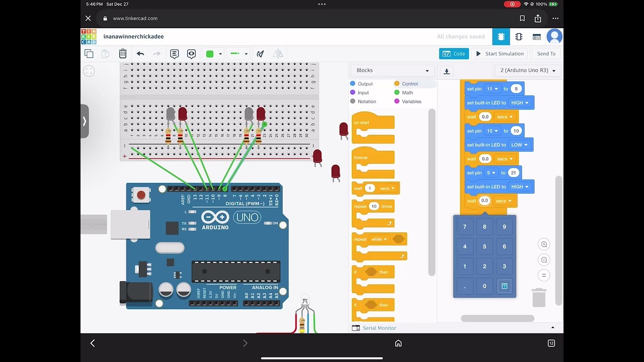
Task: Open the Safari more options menu
Action: click(x=554, y=19)
